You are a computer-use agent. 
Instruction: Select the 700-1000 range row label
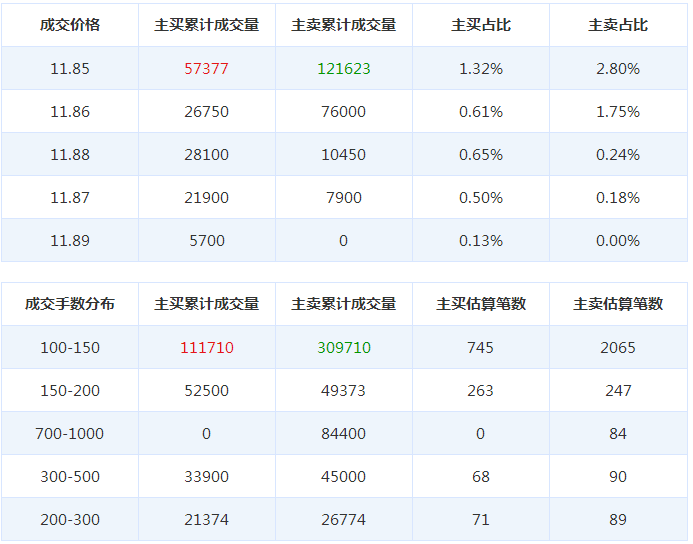coord(69,434)
